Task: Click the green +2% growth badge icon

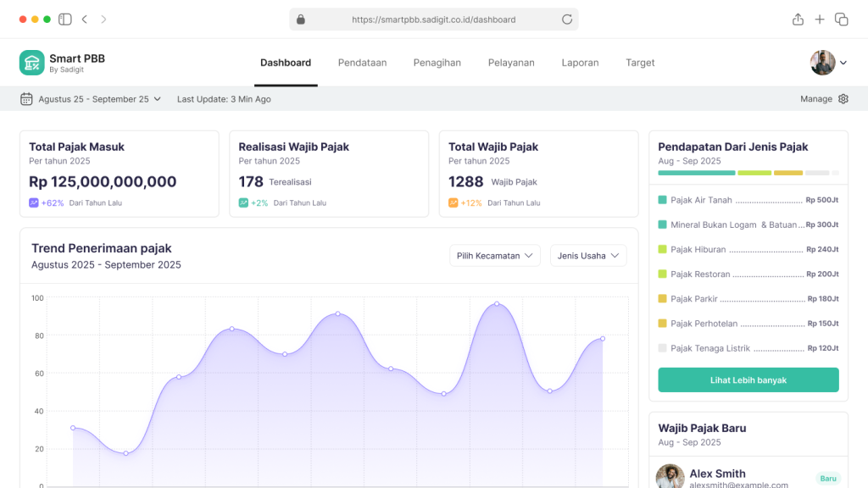Action: pos(242,202)
